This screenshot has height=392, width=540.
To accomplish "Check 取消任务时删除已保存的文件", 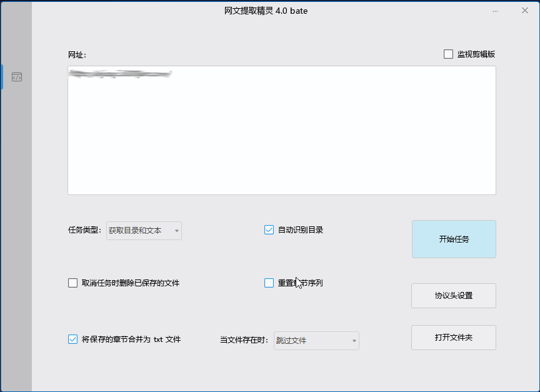I will (x=72, y=283).
